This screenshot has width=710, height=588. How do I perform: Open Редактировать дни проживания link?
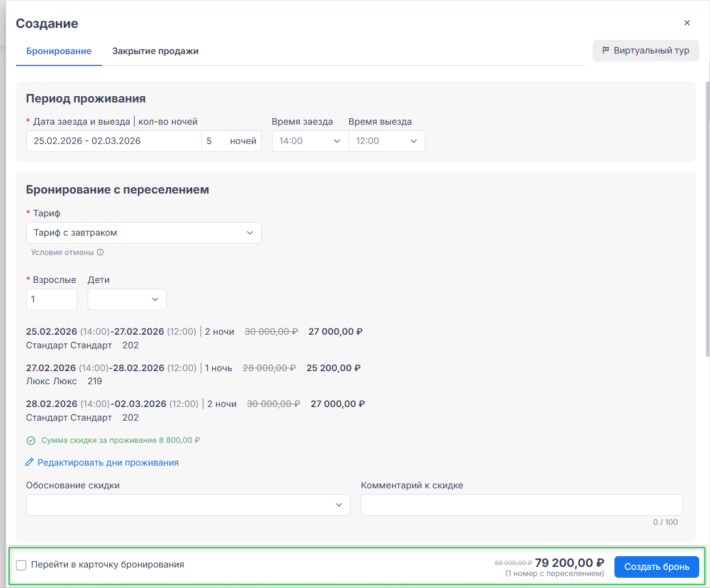(108, 463)
